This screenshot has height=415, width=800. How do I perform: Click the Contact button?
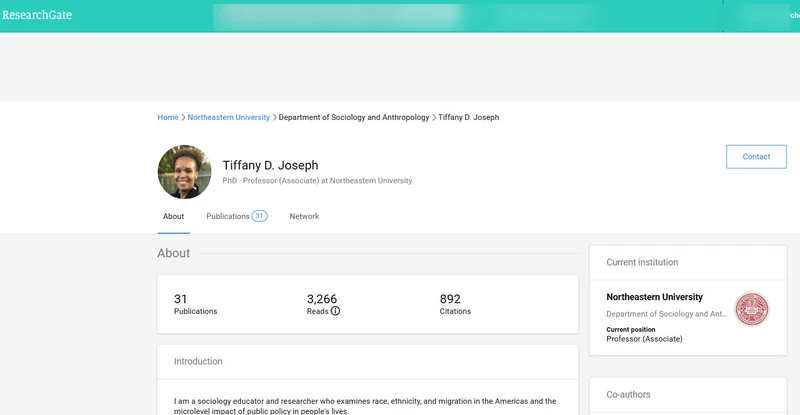click(756, 157)
